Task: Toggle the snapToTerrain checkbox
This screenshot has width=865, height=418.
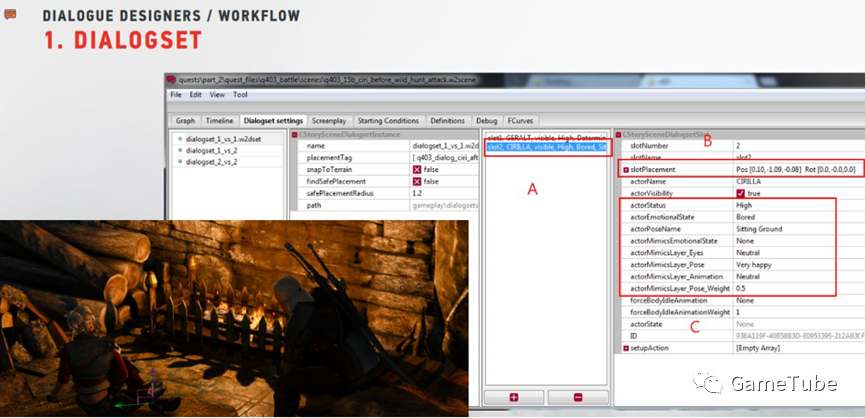Action: coord(417,170)
